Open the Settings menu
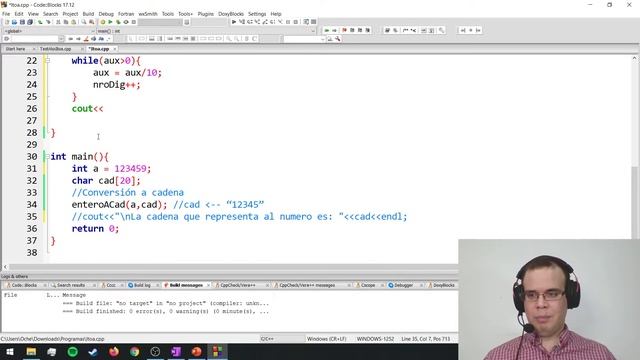Screen dimensions: 640x360 pos(257,13)
